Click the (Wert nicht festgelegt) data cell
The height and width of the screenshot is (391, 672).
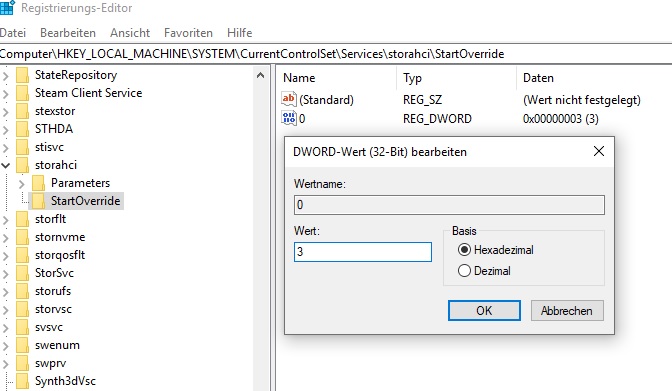point(582,100)
